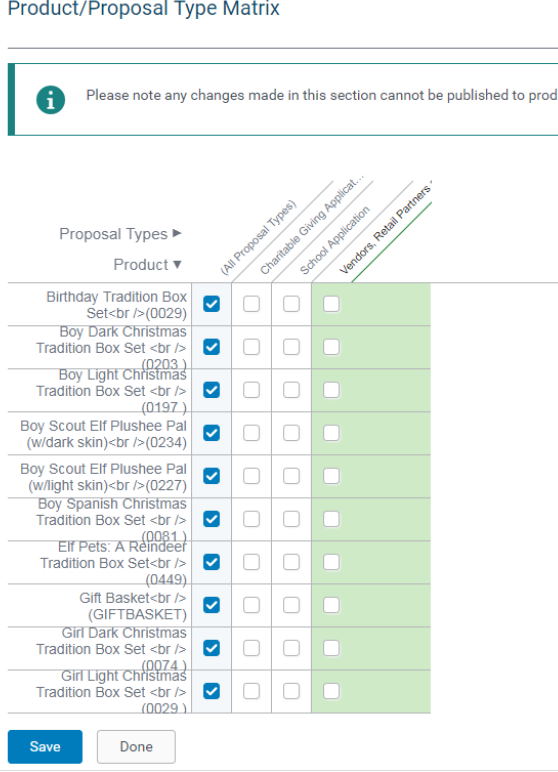This screenshot has width=558, height=772.
Task: Select the (All Proposal Types) column header
Action: [258, 237]
